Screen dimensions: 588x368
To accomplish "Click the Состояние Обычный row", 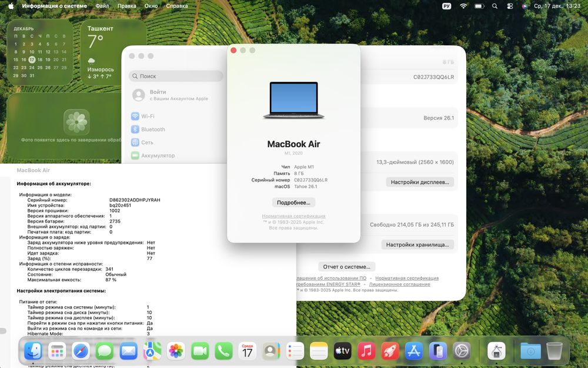I will tap(76, 274).
